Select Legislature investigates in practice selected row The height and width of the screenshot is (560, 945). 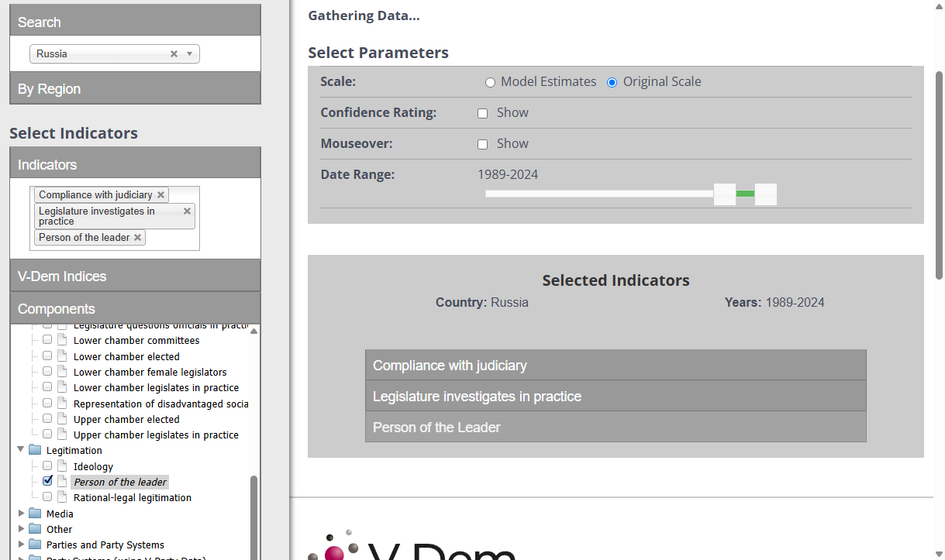(616, 396)
